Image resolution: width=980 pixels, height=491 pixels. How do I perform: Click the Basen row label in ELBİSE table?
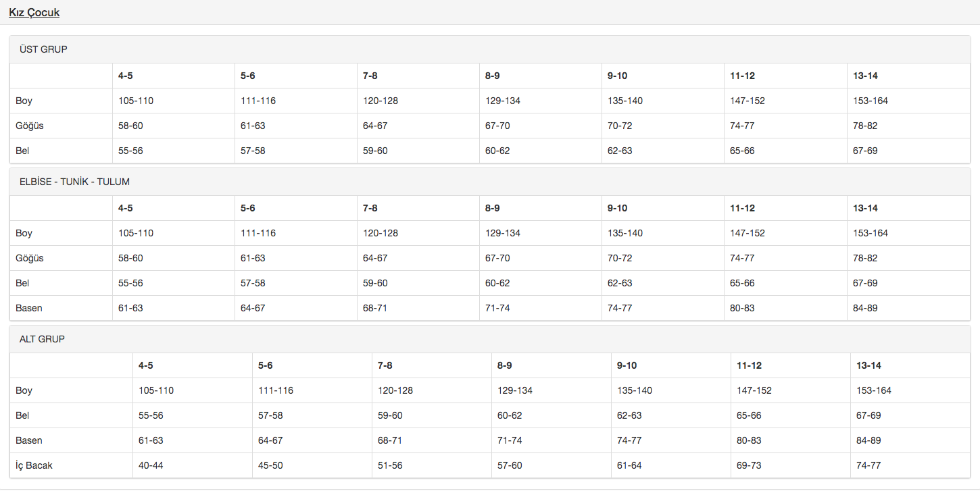pyautogui.click(x=29, y=308)
